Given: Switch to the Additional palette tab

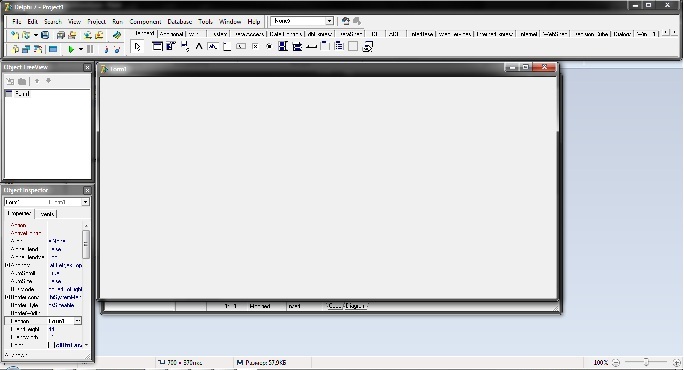Looking at the screenshot, I should (171, 34).
